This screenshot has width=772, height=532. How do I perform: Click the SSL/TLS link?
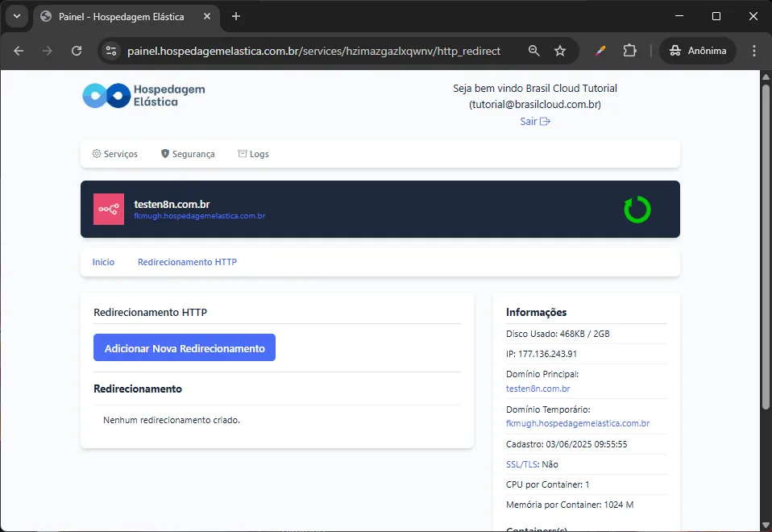pos(522,464)
